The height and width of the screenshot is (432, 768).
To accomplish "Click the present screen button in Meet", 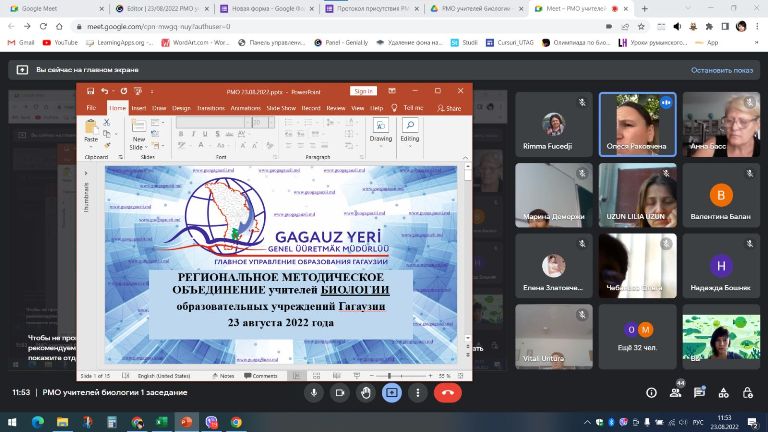I will coord(392,393).
